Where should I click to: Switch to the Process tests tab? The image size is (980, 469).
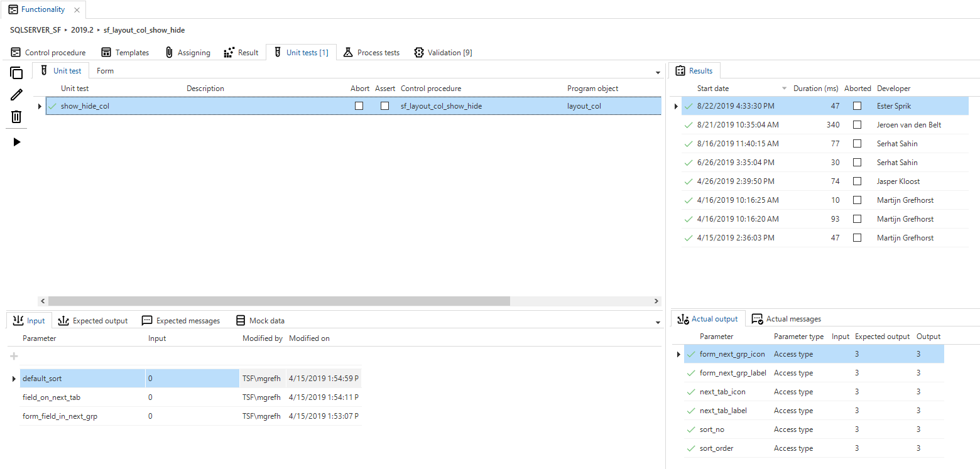pyautogui.click(x=371, y=52)
